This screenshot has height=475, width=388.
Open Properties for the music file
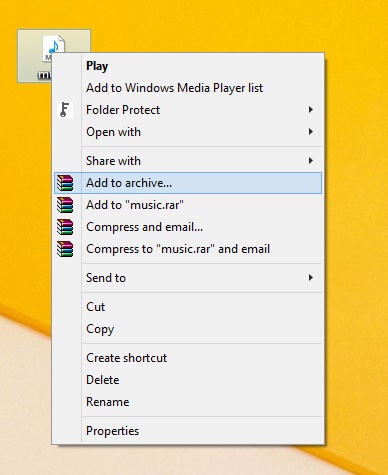[x=188, y=431]
